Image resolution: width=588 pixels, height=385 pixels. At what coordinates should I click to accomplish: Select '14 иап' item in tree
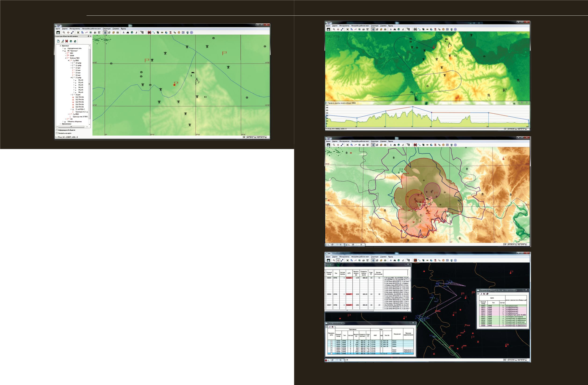coord(78,70)
